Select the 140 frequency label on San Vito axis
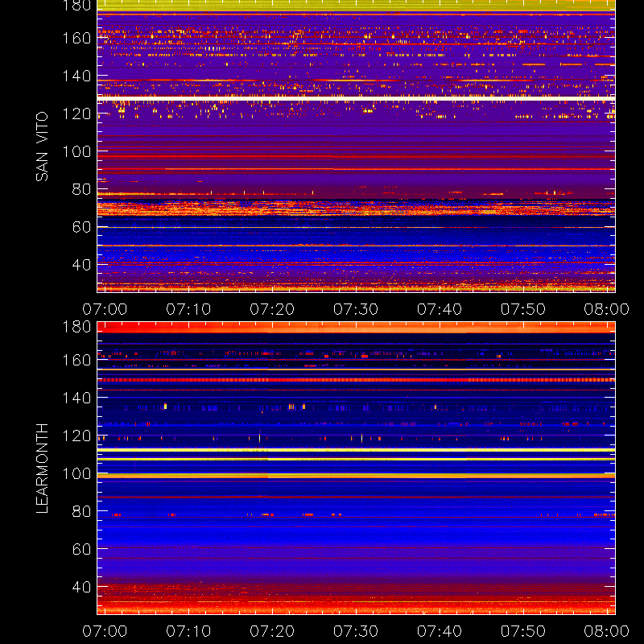The height and width of the screenshot is (644, 644). tap(76, 76)
